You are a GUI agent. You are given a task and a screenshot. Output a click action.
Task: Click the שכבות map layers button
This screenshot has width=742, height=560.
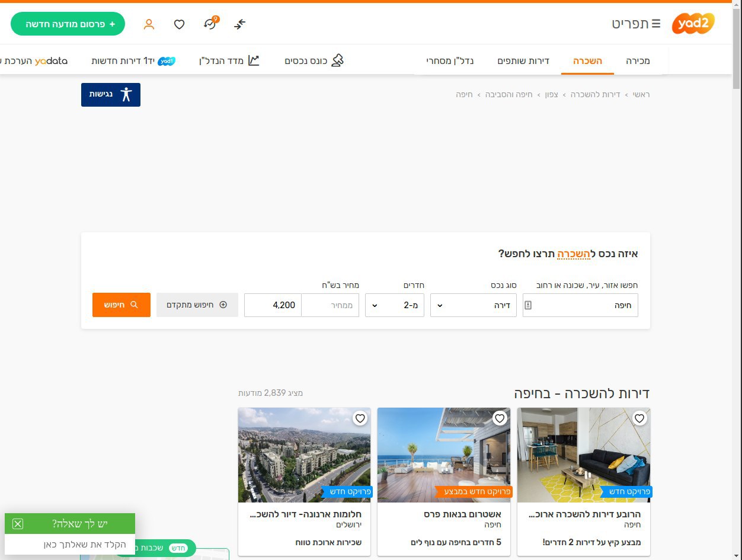pyautogui.click(x=155, y=548)
